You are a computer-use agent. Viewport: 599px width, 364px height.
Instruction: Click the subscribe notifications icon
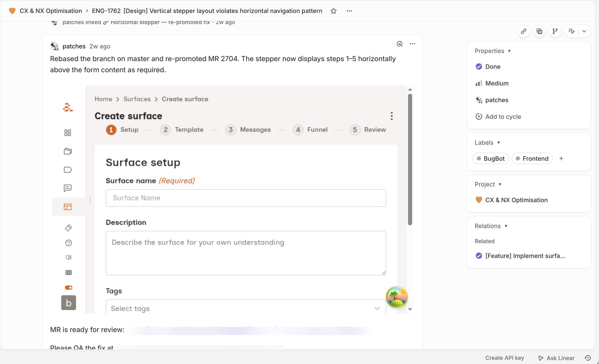[x=571, y=31]
